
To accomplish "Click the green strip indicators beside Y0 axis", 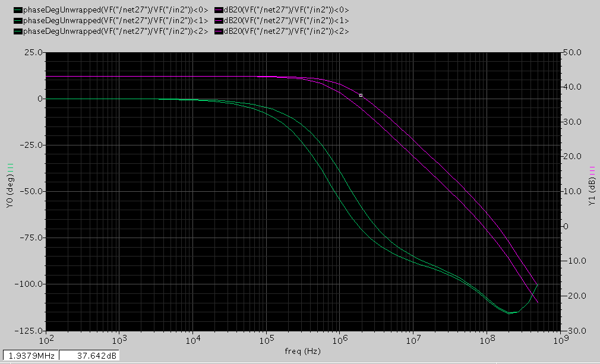I will pos(10,167).
